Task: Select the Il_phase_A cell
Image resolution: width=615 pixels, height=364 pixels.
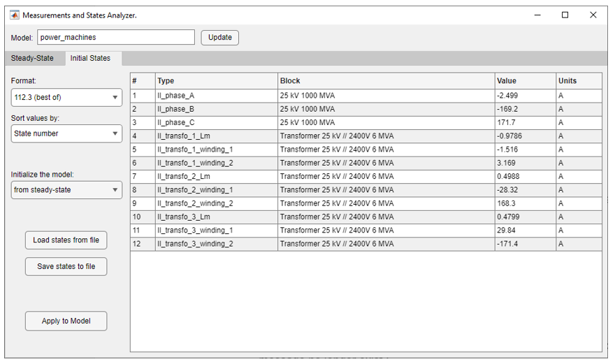Action: [217, 96]
